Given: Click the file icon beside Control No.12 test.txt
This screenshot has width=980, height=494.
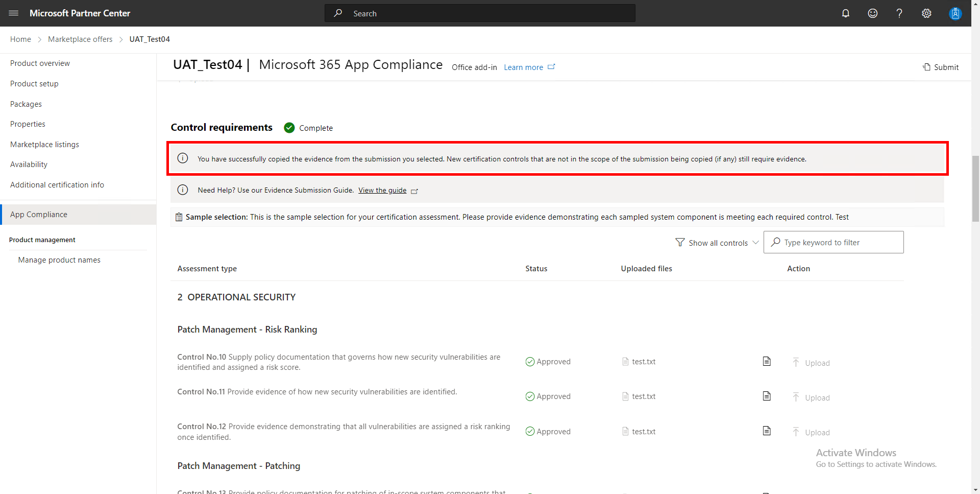Looking at the screenshot, I should 625,431.
